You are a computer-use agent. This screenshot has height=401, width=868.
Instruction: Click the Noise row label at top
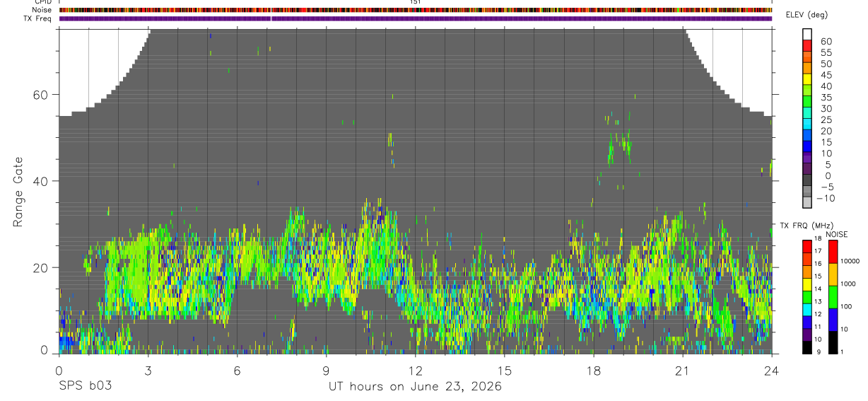click(x=42, y=10)
